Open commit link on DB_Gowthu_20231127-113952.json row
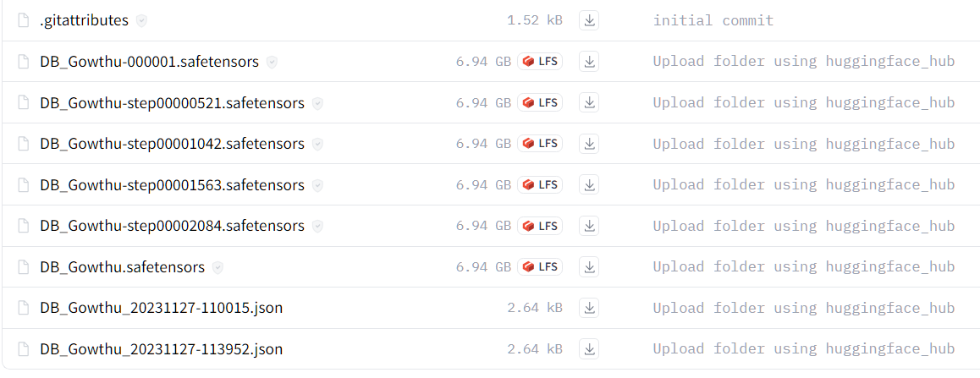This screenshot has height=378, width=980. [804, 349]
